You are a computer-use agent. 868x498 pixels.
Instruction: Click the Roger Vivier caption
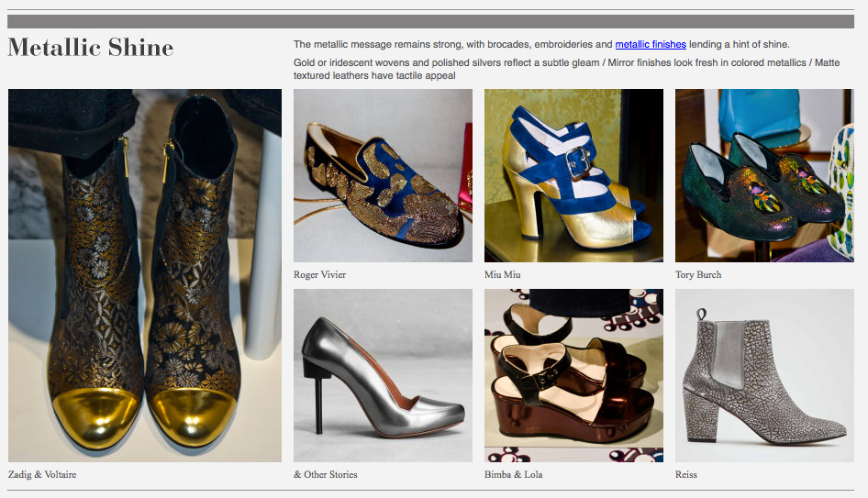pos(319,274)
